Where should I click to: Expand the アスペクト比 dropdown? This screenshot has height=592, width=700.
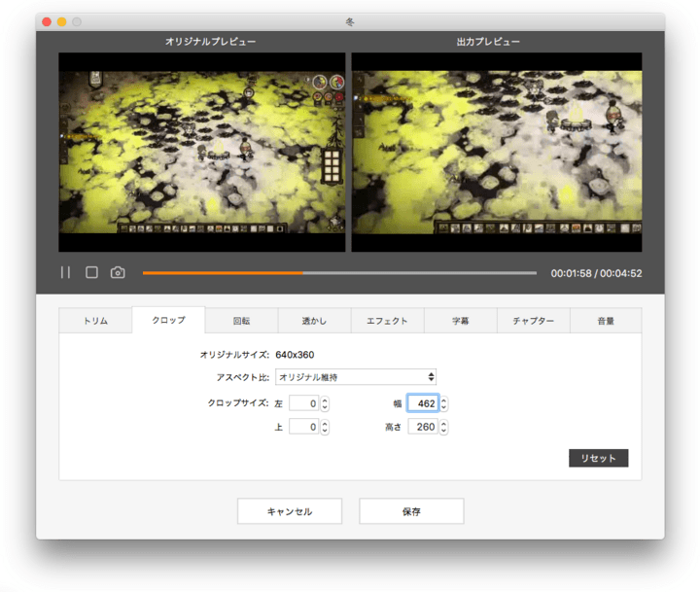point(355,377)
